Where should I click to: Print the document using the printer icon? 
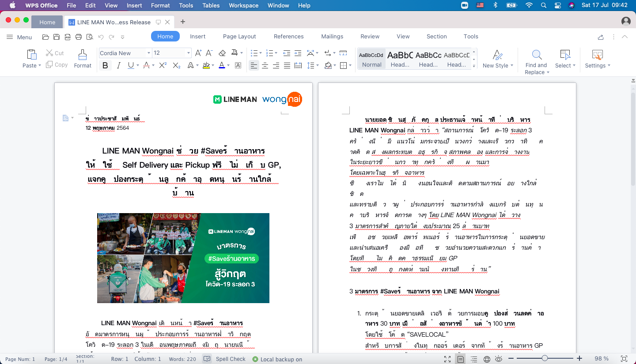[x=79, y=37]
